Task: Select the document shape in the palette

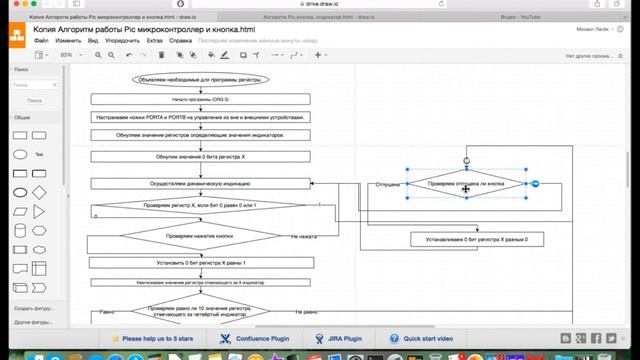Action: pyautogui.click(x=20, y=269)
